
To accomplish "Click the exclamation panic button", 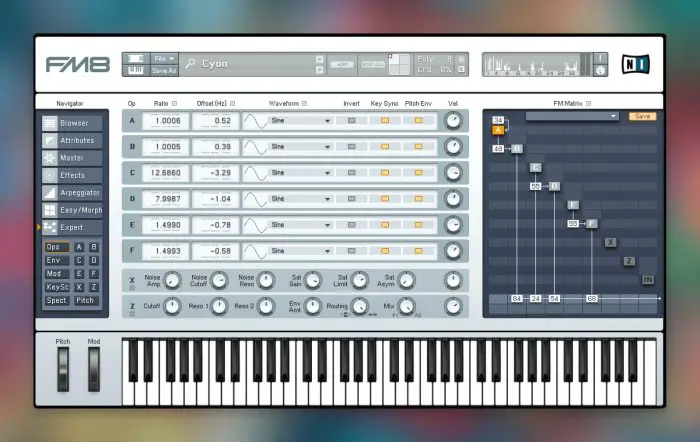I will click(600, 58).
